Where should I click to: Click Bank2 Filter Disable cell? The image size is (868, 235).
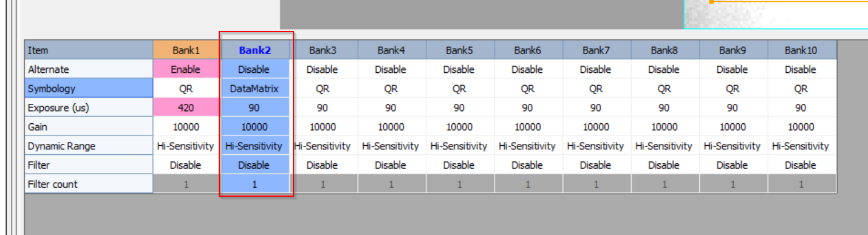pos(255,165)
